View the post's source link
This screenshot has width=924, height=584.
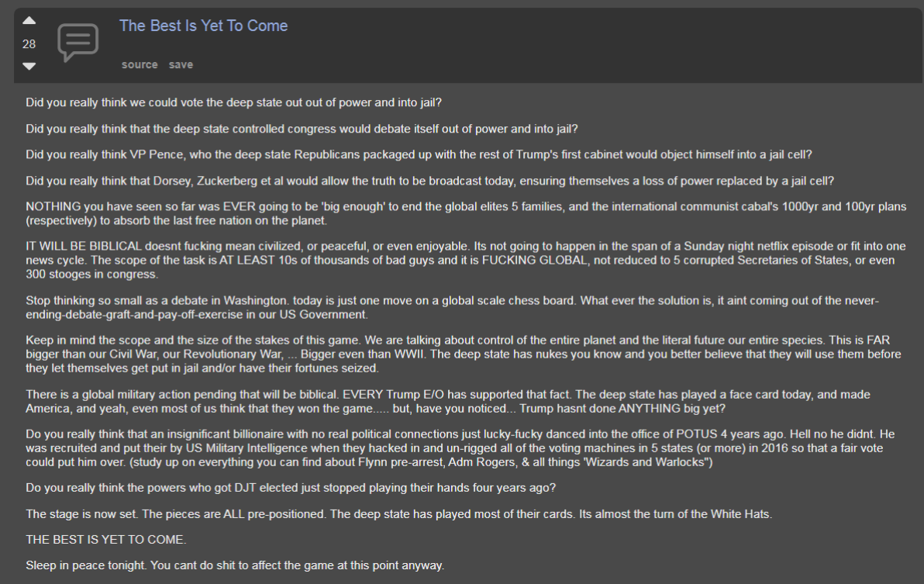140,64
